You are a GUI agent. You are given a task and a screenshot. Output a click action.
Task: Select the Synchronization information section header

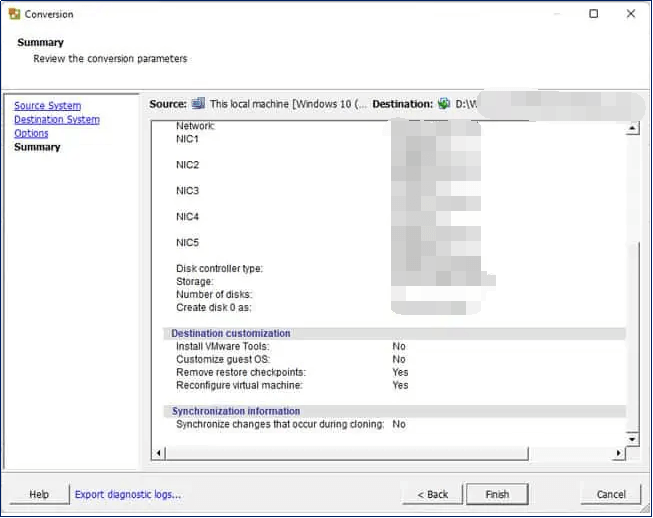394,411
